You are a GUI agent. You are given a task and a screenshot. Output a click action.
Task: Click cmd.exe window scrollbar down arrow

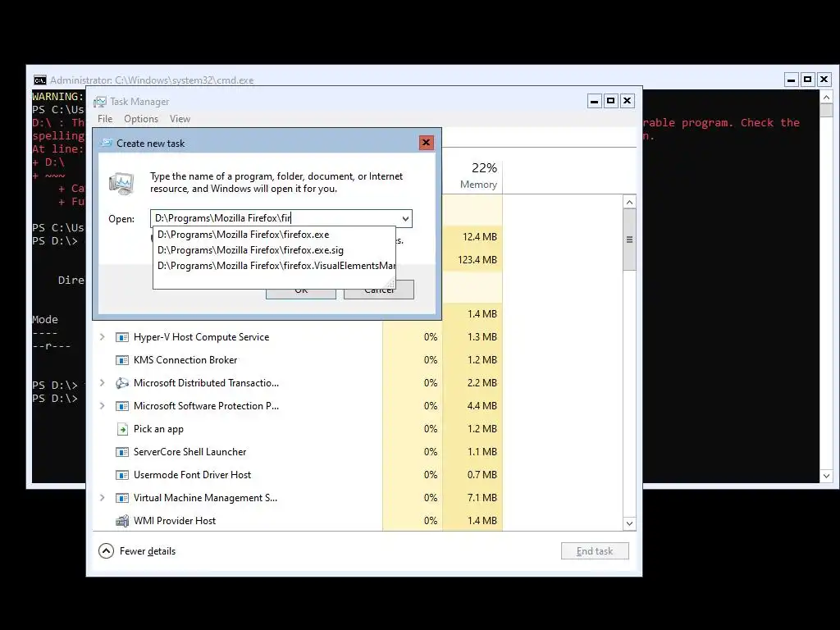click(x=827, y=476)
